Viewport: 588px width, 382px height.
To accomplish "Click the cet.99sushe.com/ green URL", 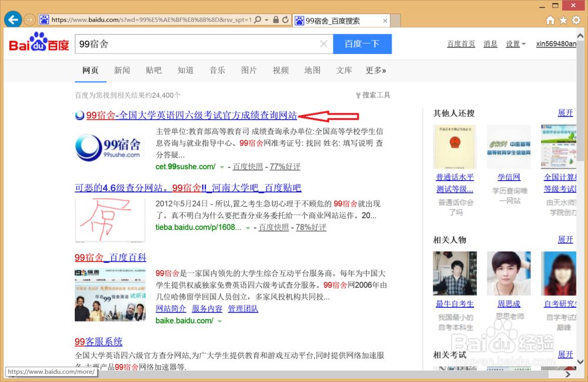I will click(186, 166).
